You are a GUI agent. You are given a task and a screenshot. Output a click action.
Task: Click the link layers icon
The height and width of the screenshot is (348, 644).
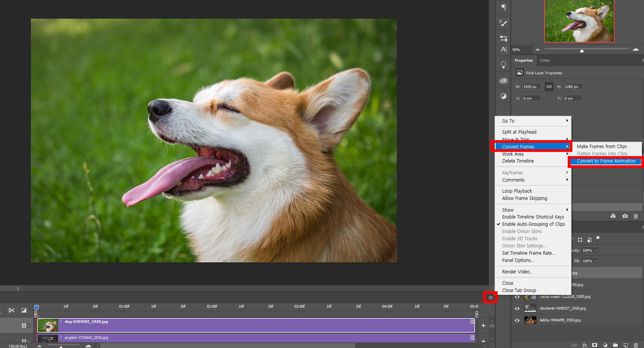574,345
